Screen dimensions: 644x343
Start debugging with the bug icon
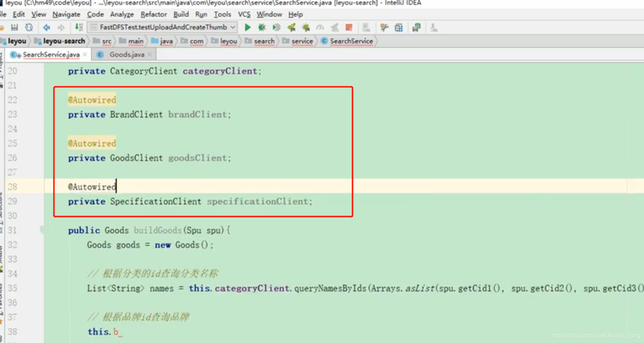(x=262, y=27)
